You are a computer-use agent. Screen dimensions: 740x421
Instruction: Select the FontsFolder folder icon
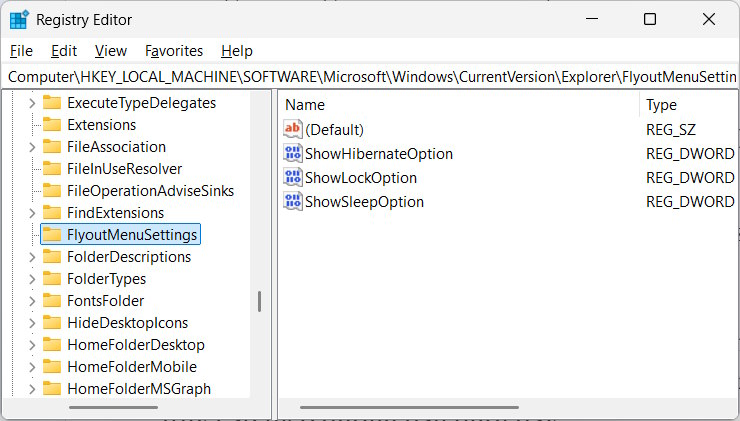coord(52,301)
